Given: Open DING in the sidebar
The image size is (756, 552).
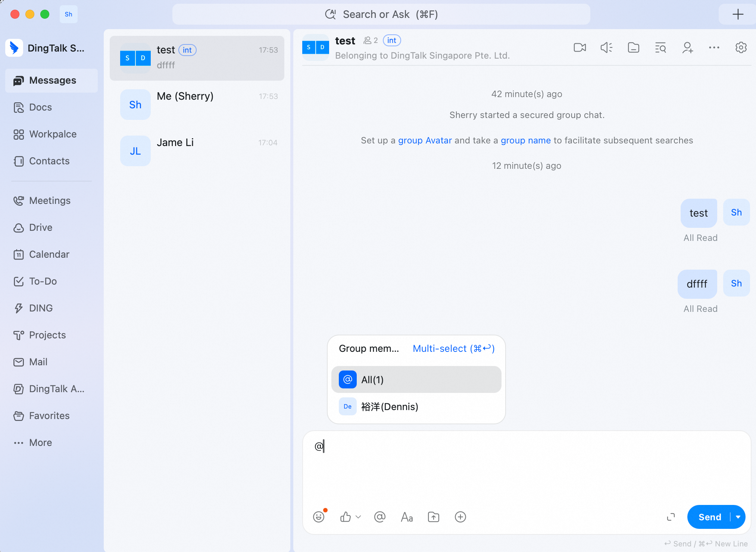Looking at the screenshot, I should (x=51, y=308).
